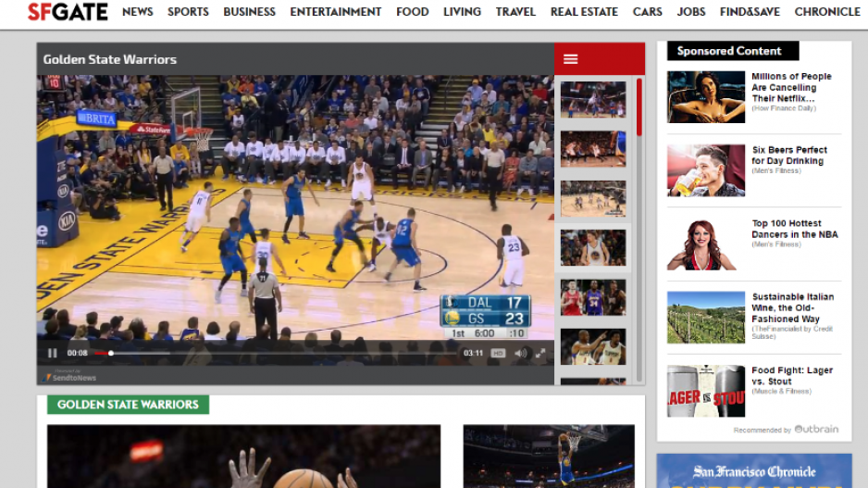Viewport: 868px width, 488px height.
Task: Open 'Food Fight: Lager vs. Stout' article
Action: pyautogui.click(x=792, y=376)
